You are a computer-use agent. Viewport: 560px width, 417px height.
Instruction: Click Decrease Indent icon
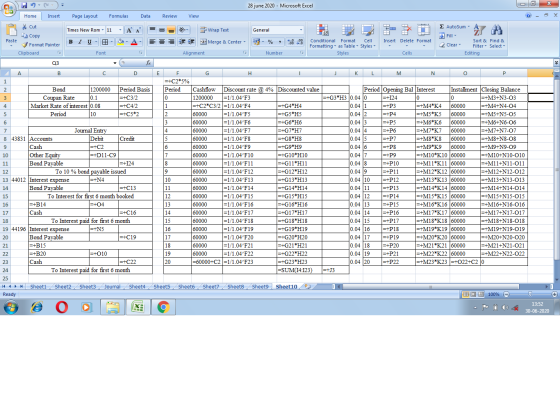tap(182, 42)
